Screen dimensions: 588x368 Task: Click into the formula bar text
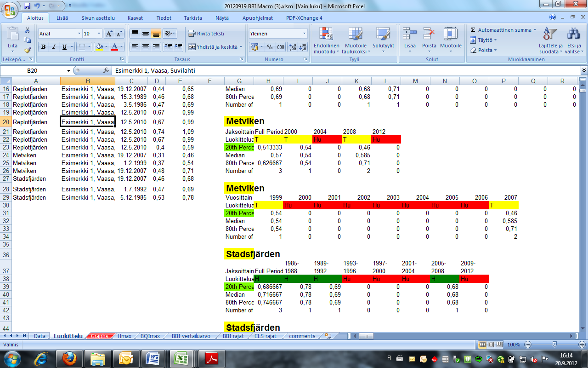pyautogui.click(x=346, y=70)
